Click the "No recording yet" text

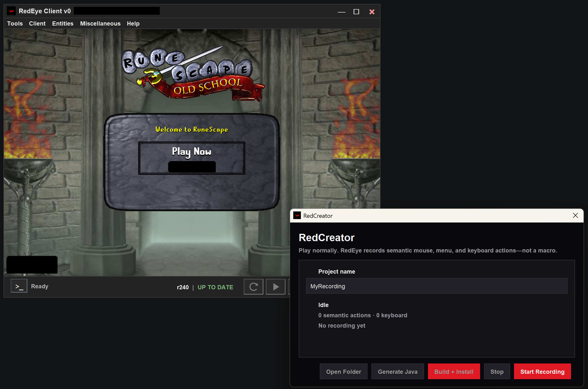[342, 325]
